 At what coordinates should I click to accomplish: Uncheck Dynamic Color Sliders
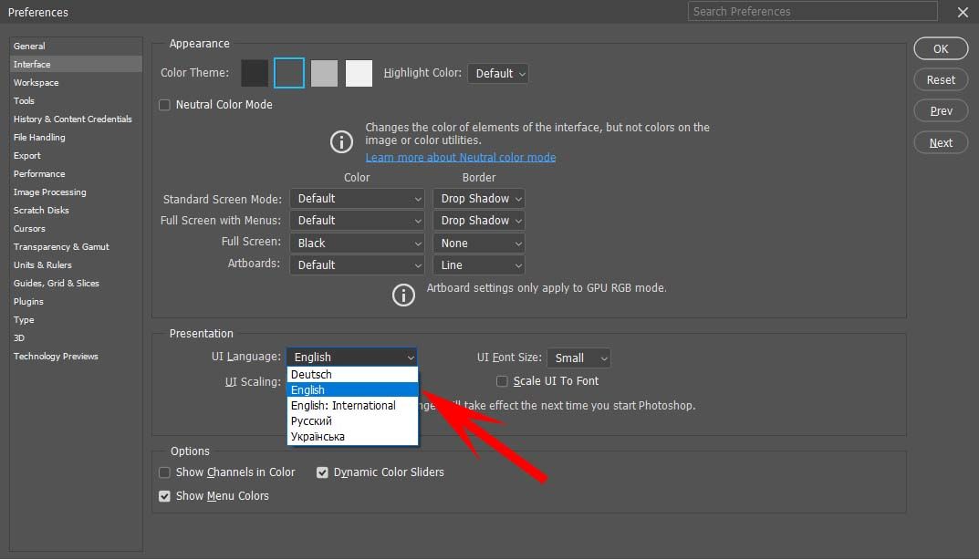coord(322,472)
